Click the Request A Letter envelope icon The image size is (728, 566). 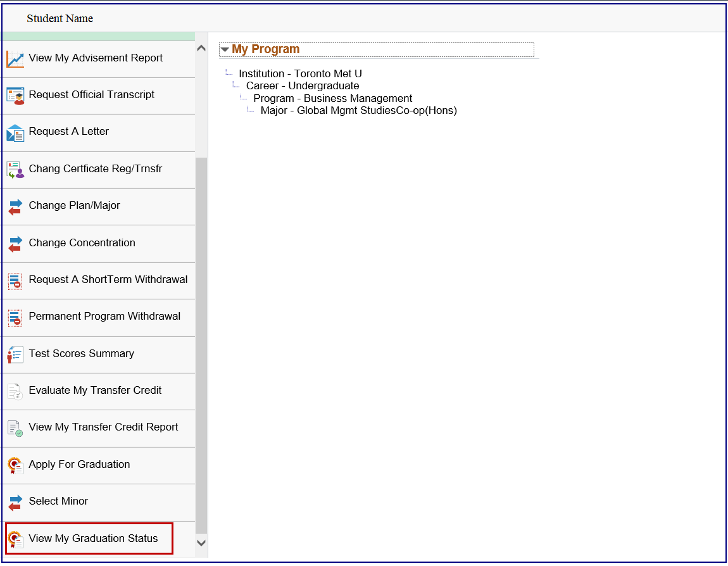point(15,132)
